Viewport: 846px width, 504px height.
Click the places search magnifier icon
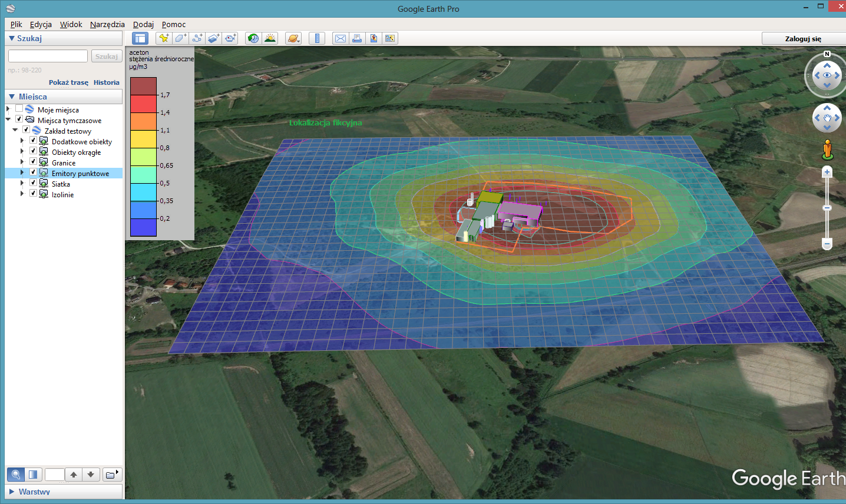pos(15,474)
